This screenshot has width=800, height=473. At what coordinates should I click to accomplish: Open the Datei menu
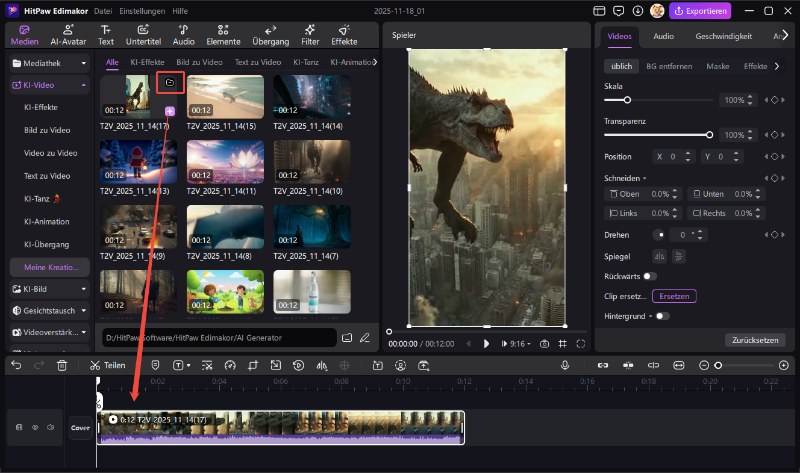[x=103, y=11]
